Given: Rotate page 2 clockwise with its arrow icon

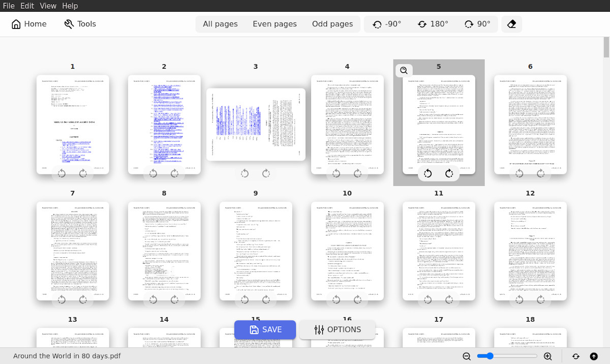Looking at the screenshot, I should pyautogui.click(x=175, y=173).
